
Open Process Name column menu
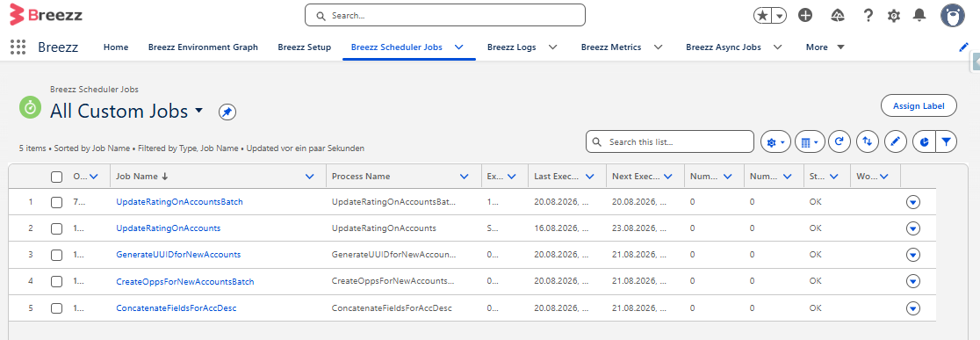tap(465, 177)
